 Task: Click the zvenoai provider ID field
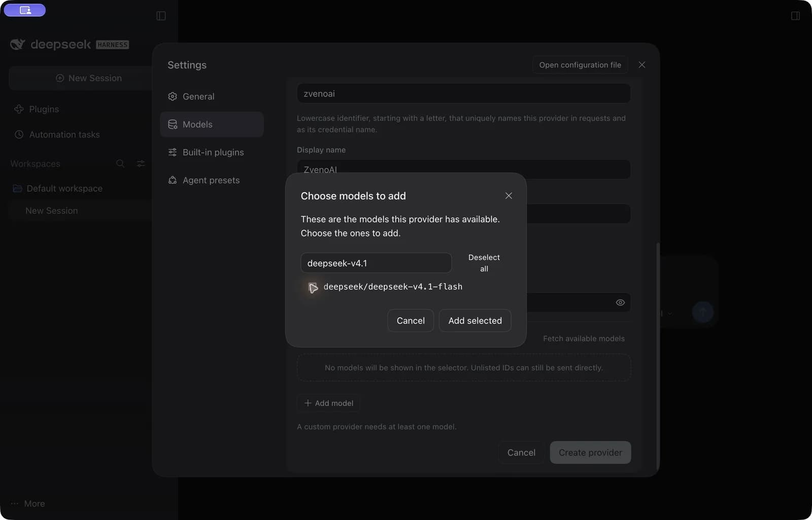[x=464, y=93]
